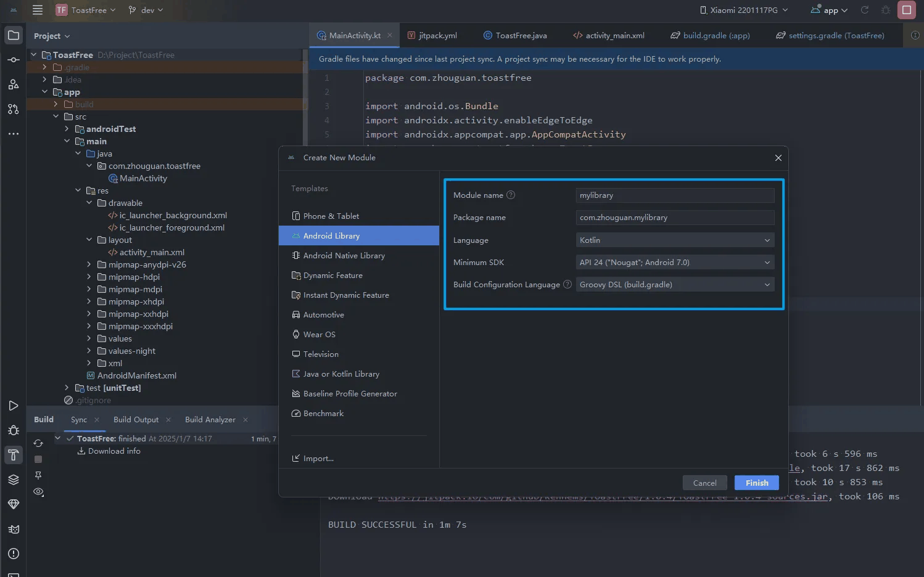Switch to activity_main.xml editor tab
Screen dimensions: 924x577
[609, 35]
